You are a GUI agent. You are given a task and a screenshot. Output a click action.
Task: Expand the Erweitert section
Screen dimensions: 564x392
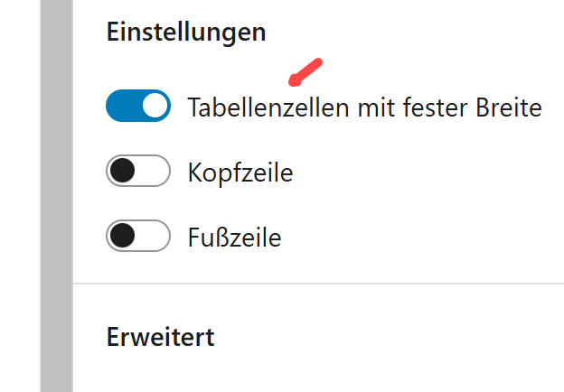point(160,338)
